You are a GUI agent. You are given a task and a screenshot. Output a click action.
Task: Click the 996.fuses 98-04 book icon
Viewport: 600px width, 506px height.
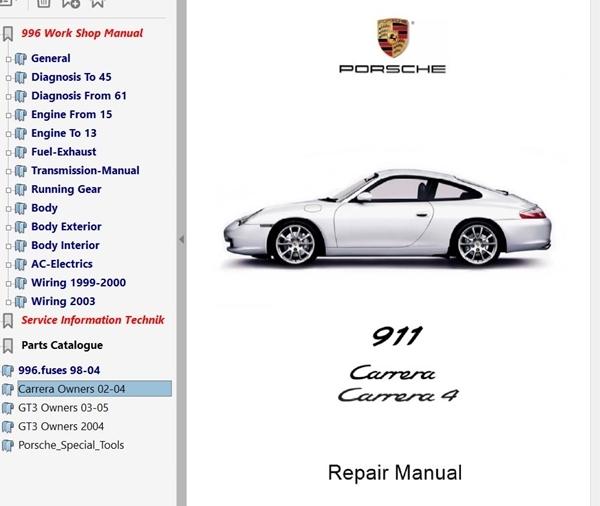[8, 371]
